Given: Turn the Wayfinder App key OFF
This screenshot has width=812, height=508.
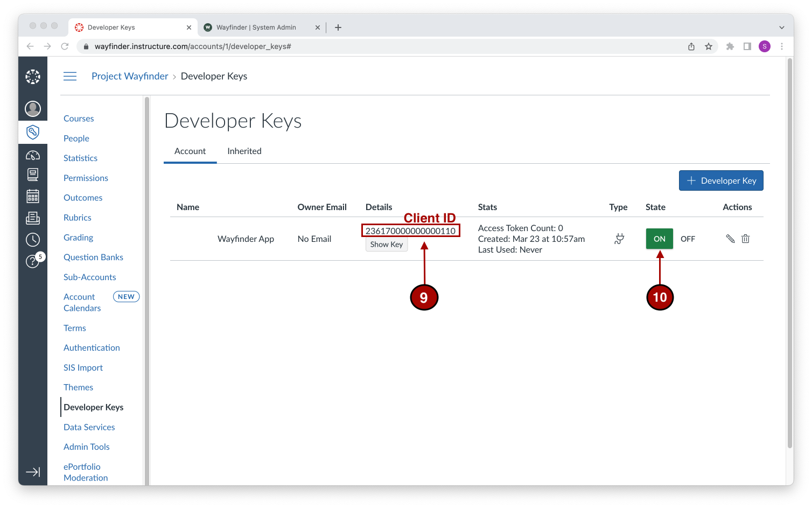Looking at the screenshot, I should pos(688,239).
